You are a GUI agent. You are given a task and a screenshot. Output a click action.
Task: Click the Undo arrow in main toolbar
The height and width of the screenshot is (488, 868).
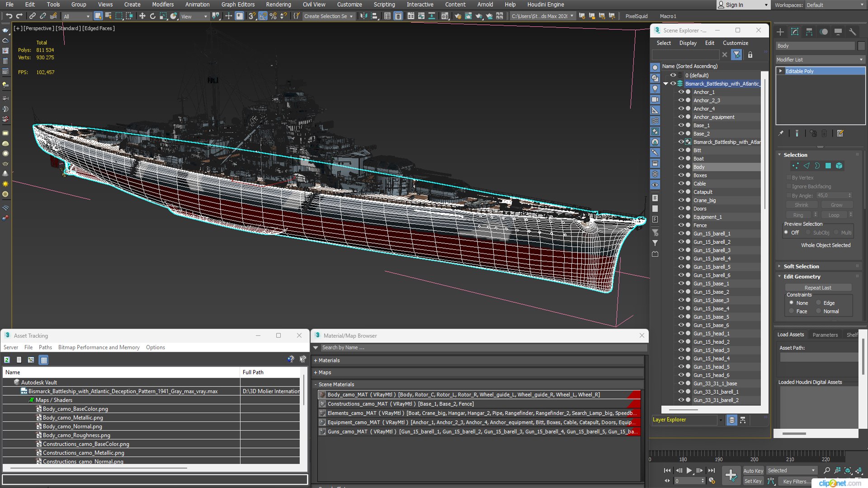9,16
